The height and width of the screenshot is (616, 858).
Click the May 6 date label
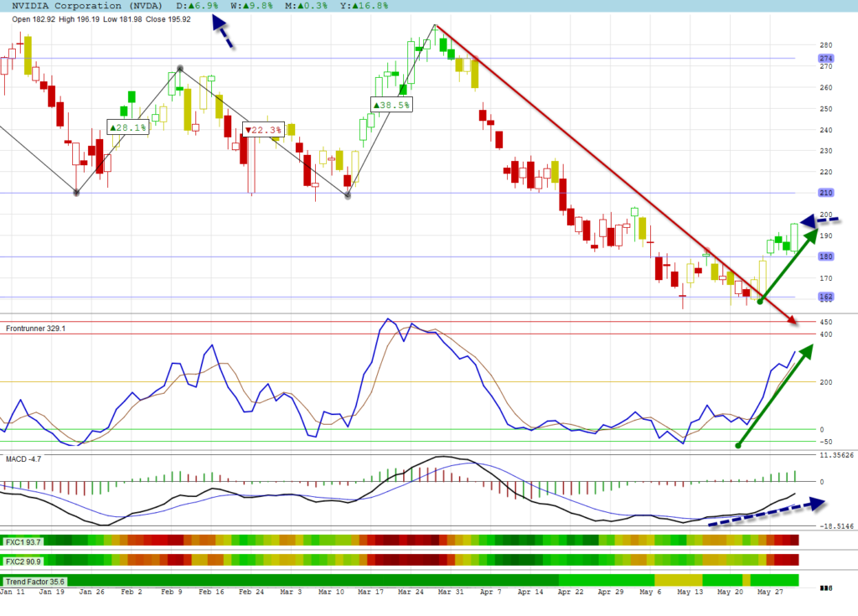click(650, 592)
